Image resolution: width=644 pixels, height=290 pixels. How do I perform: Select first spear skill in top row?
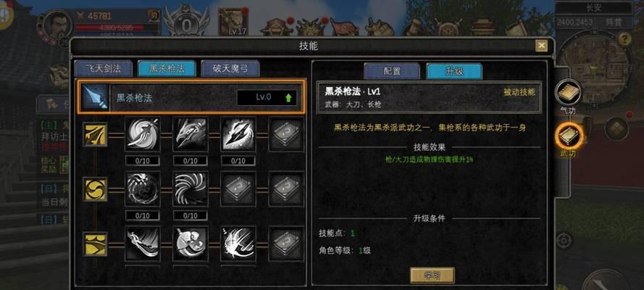143,134
